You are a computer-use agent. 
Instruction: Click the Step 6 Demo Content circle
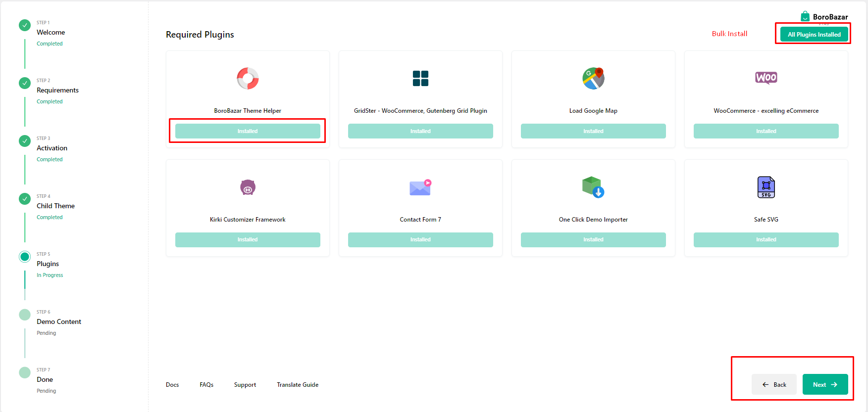tap(25, 315)
